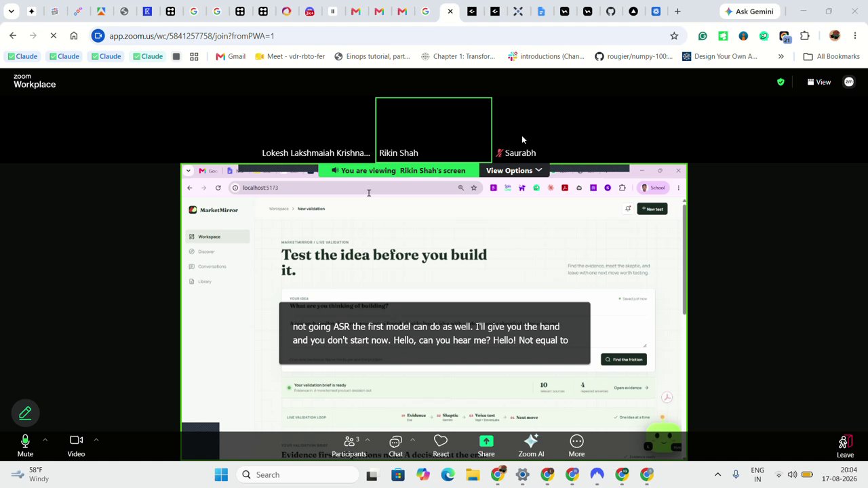Click the Zoom circle badge beside View
The height and width of the screenshot is (488, 868).
point(849,82)
